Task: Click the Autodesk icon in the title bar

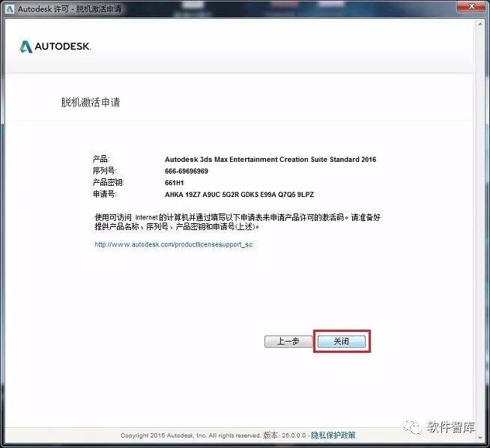Action: tap(10, 9)
